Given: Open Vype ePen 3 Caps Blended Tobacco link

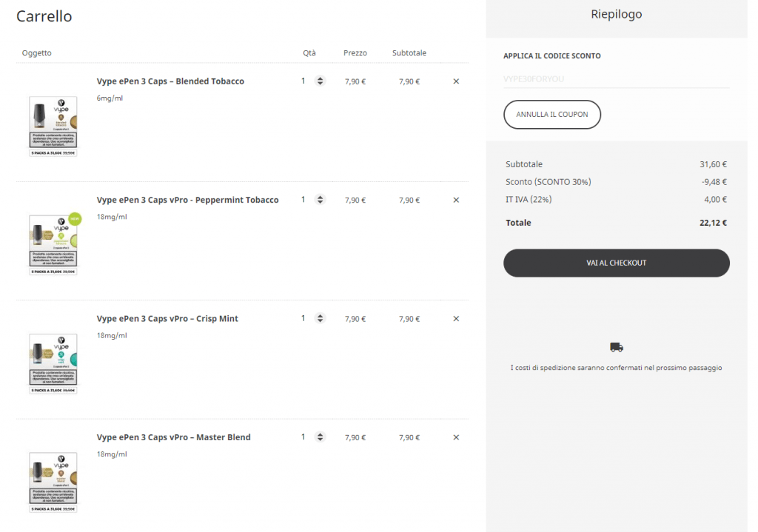Looking at the screenshot, I should click(x=170, y=81).
